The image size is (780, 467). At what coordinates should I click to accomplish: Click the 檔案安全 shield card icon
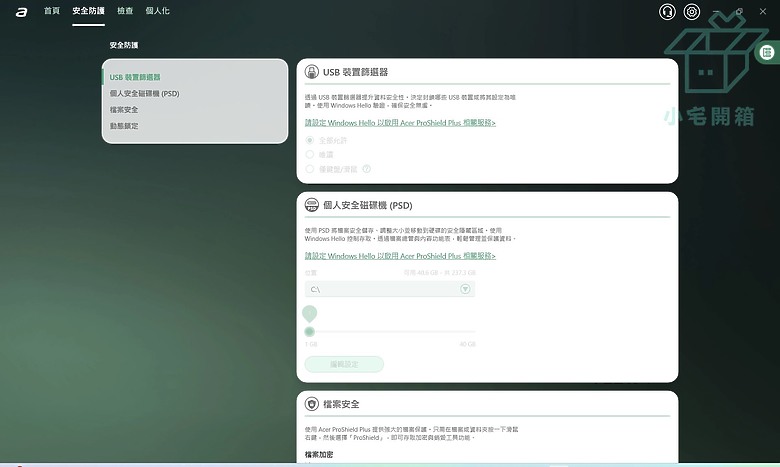coord(311,404)
